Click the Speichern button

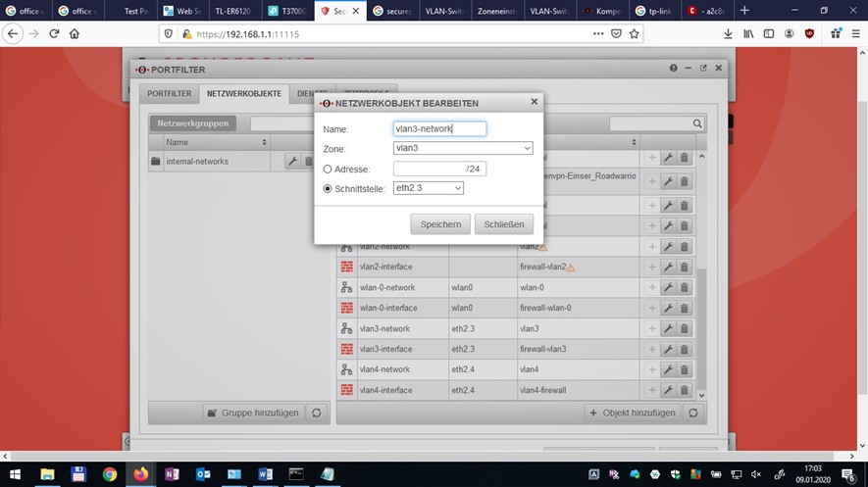pyautogui.click(x=440, y=224)
